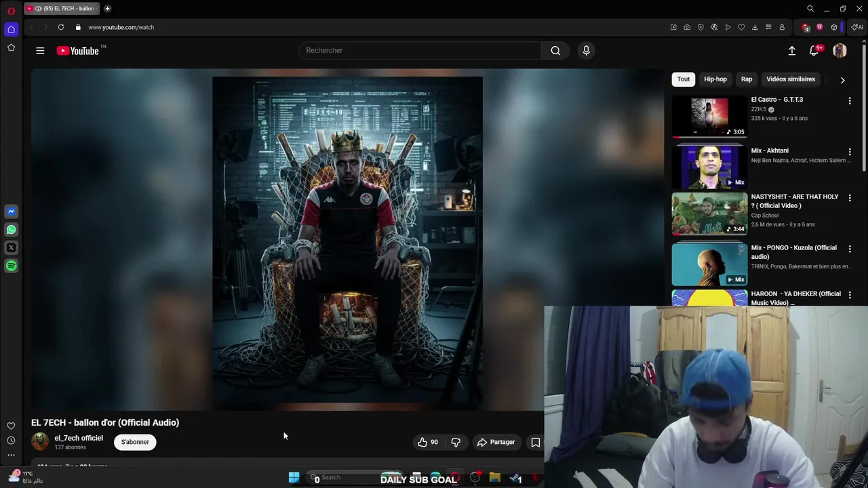The width and height of the screenshot is (868, 488).
Task: Open the YouTube guide hamburger menu
Action: (40, 50)
